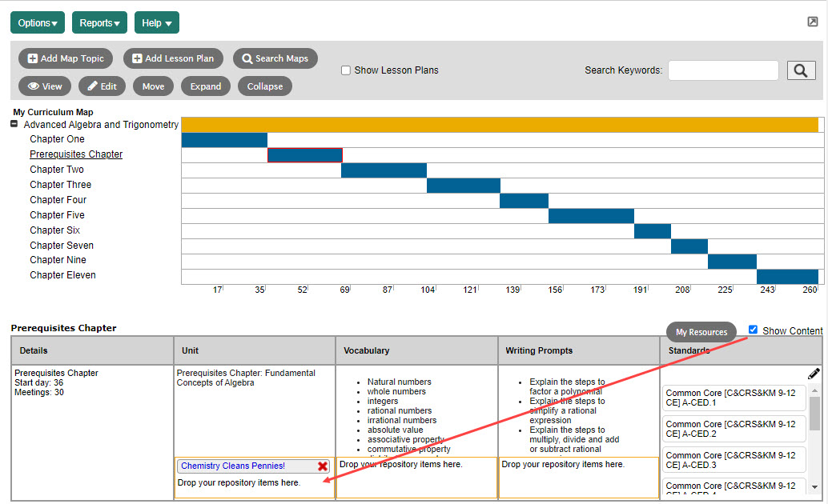Click the magnifier search keywords button
828x504 pixels.
coord(801,70)
